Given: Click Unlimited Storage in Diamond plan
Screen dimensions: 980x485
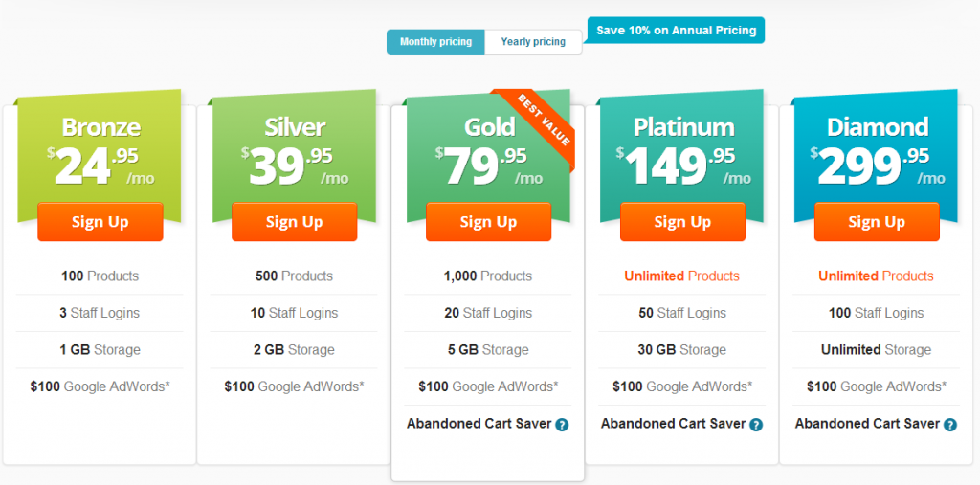Looking at the screenshot, I should click(877, 350).
